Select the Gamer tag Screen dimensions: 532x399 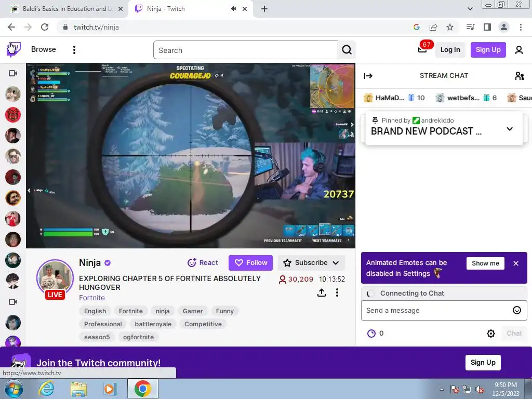[x=193, y=311]
